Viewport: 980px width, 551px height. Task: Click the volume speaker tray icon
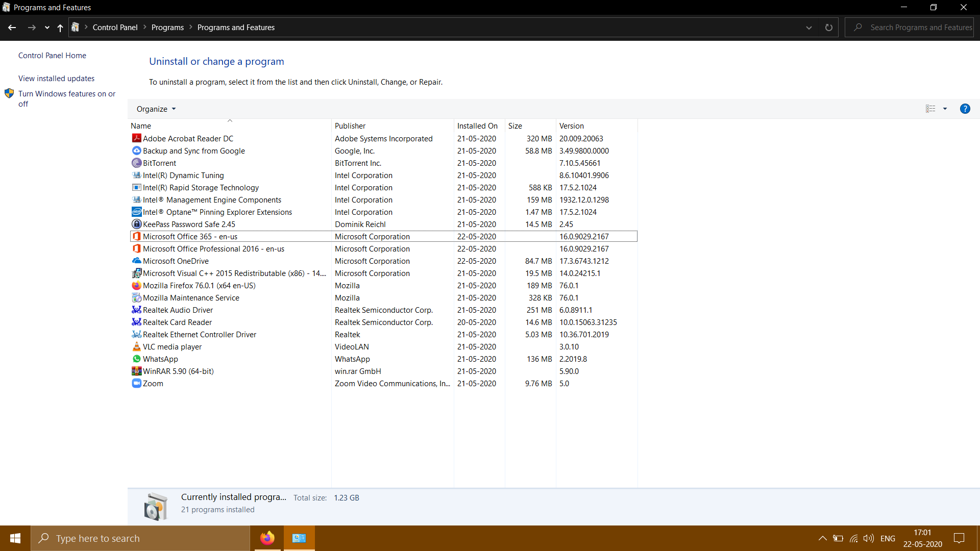tap(868, 538)
